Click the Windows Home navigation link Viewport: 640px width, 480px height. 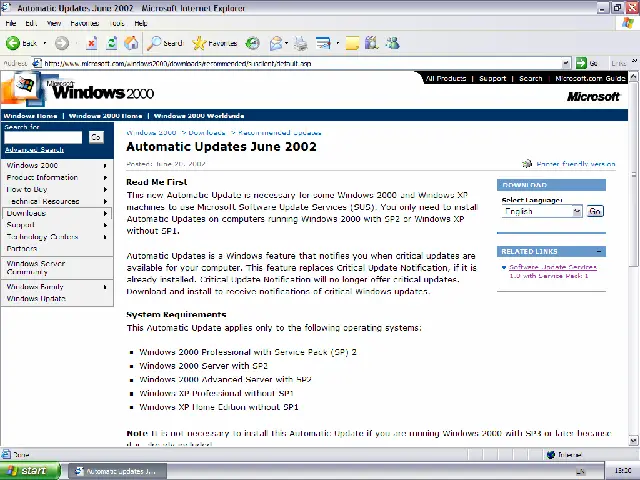point(30,116)
